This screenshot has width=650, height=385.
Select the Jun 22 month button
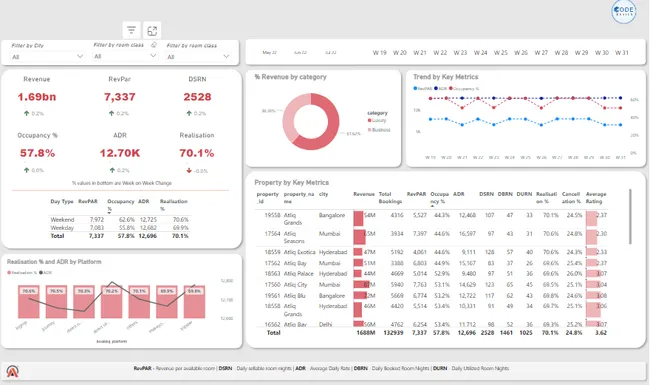(300, 53)
